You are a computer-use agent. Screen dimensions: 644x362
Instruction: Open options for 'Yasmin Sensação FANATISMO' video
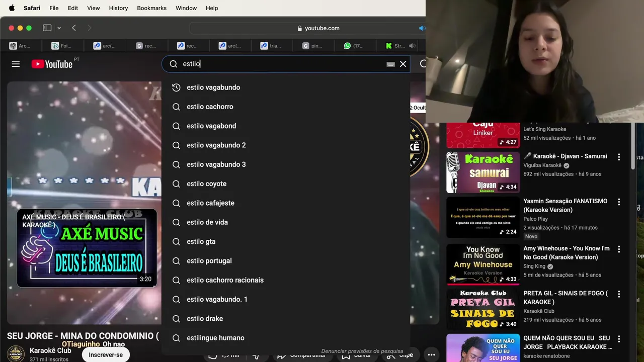coord(619,202)
